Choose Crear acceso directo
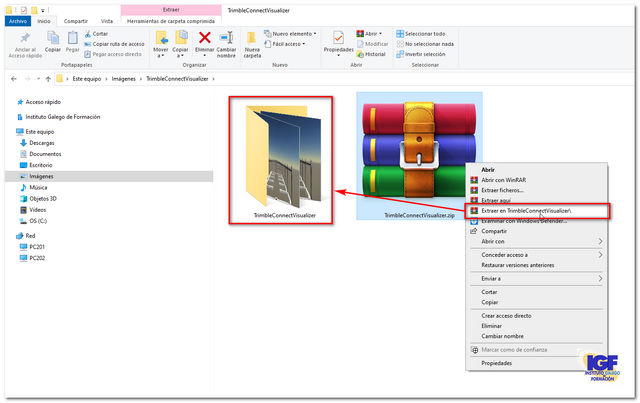This screenshot has width=640, height=403. [x=506, y=316]
